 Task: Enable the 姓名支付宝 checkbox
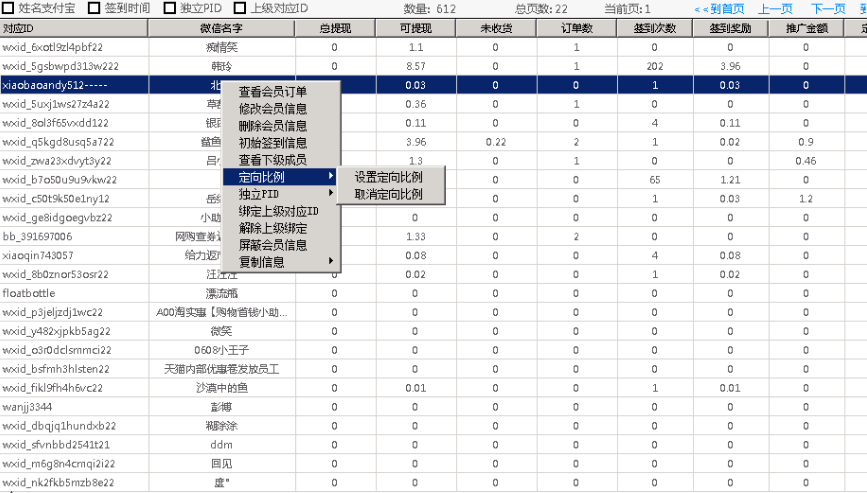point(8,8)
